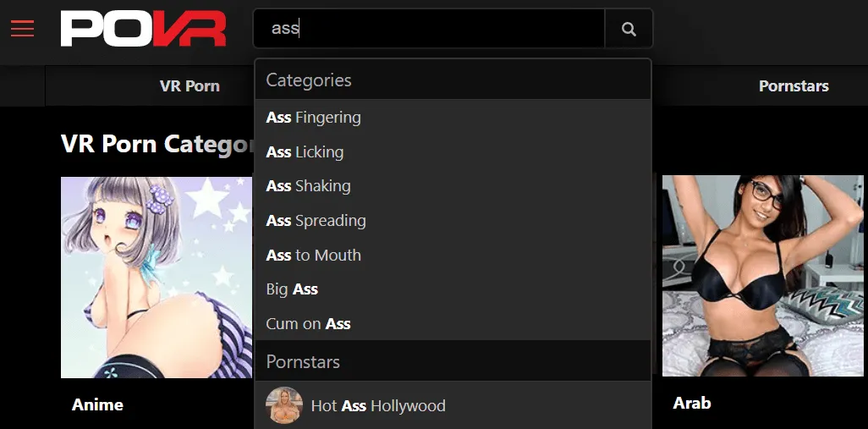Choose the 'Ass to Mouth' suggestion
Screen dimensions: 868x429
pos(314,256)
